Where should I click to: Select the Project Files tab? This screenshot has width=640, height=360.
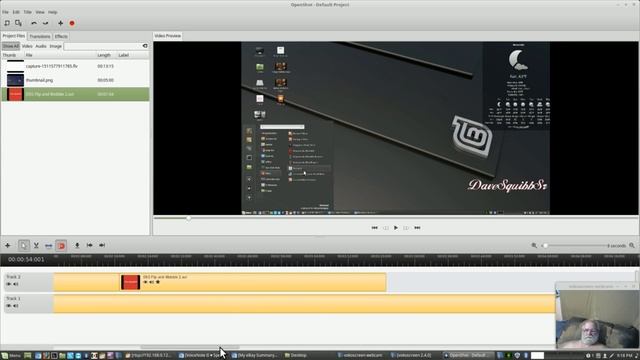(x=13, y=36)
